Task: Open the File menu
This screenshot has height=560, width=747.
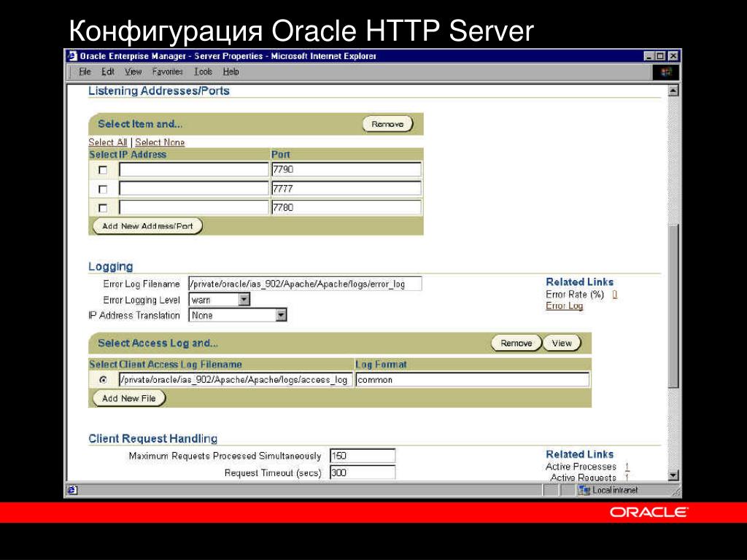Action: click(85, 72)
